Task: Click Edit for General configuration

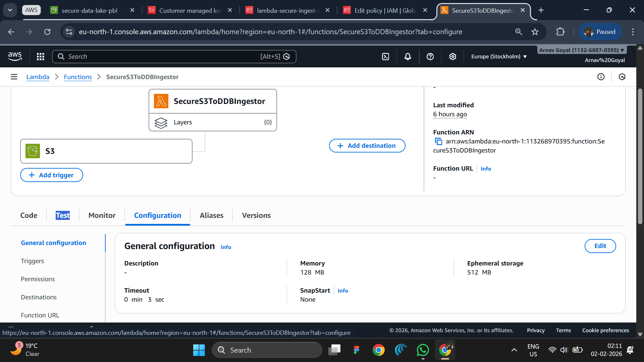Action: click(600, 246)
